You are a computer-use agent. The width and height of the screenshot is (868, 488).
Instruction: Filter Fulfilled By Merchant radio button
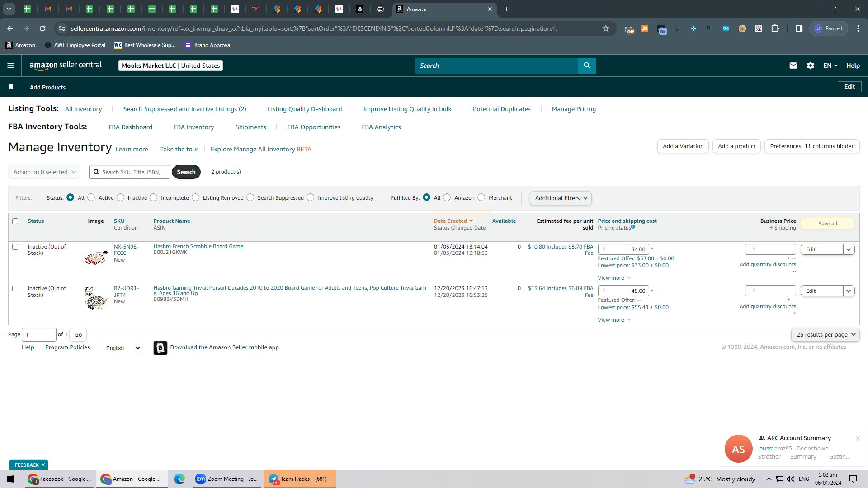[481, 197]
